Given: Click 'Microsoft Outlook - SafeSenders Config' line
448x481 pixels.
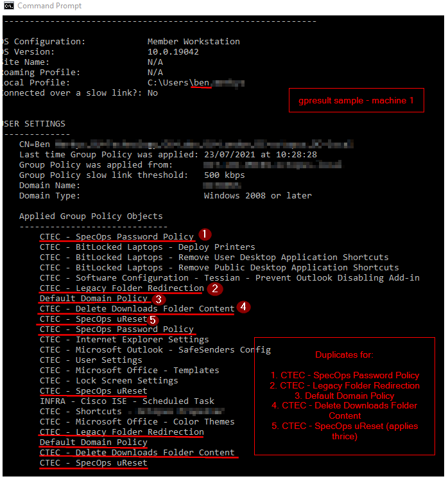Looking at the screenshot, I should point(155,350).
